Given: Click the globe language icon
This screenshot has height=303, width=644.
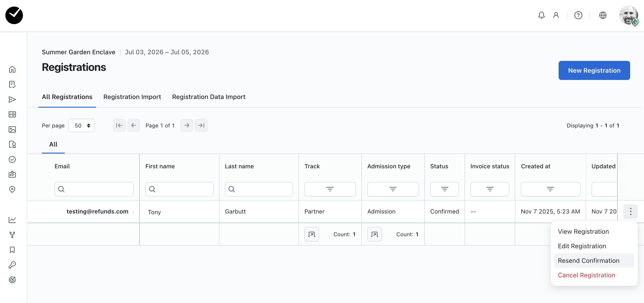Looking at the screenshot, I should [602, 15].
